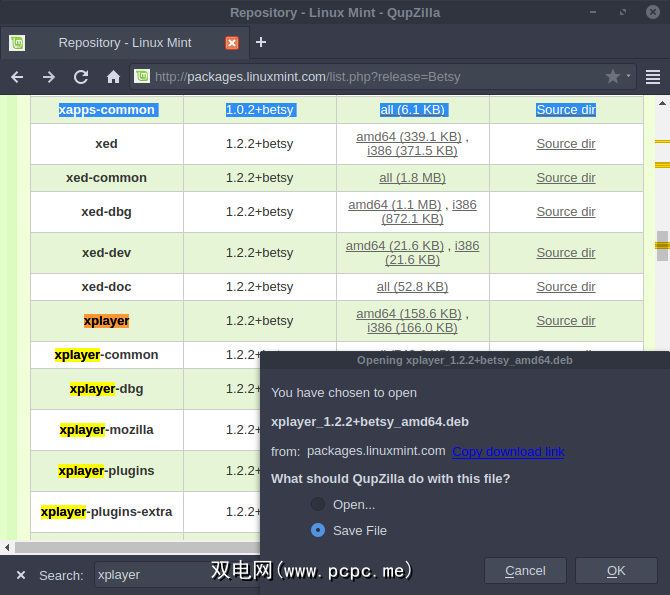
Task: Click the horizontal scrollbar left arrow
Action: click(x=7, y=547)
